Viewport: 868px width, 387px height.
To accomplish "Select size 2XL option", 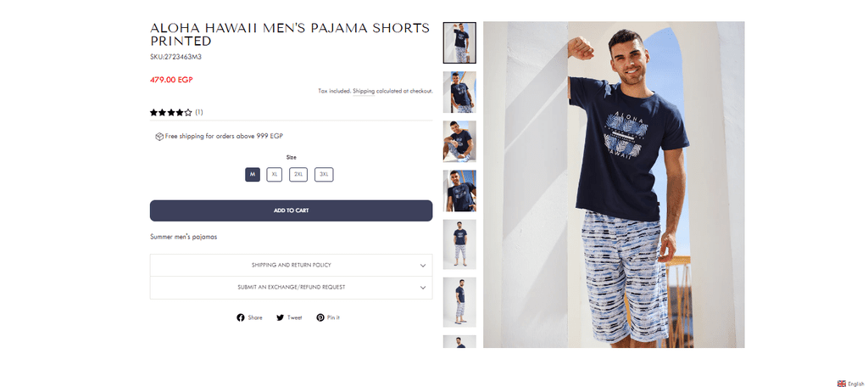I will 298,175.
